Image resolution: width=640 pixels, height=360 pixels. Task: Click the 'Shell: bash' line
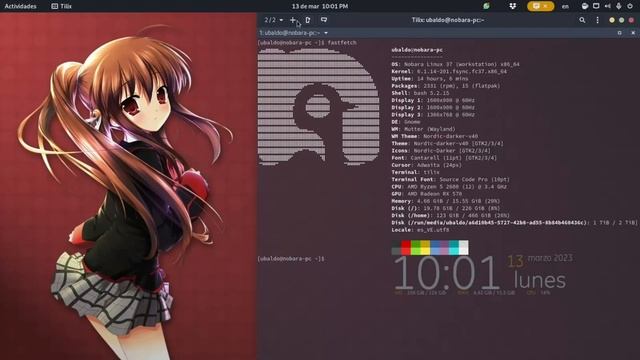click(x=420, y=93)
